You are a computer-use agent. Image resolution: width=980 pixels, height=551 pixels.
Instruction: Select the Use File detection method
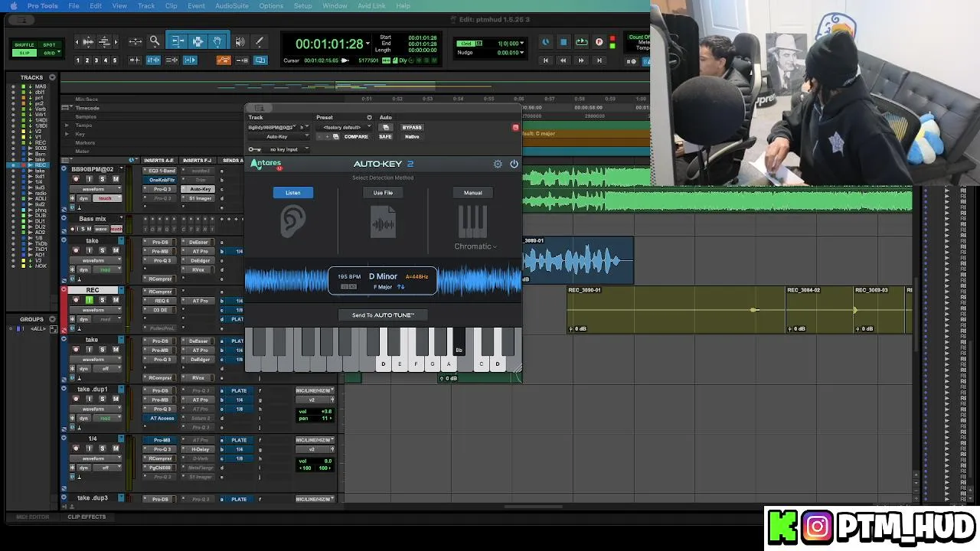pyautogui.click(x=383, y=193)
